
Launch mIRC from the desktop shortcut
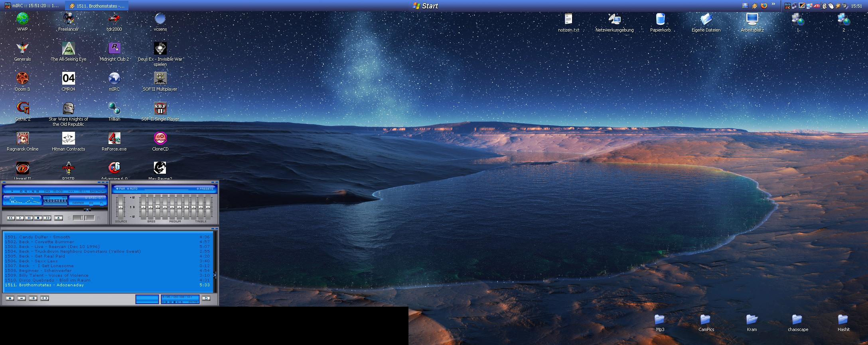pyautogui.click(x=114, y=79)
